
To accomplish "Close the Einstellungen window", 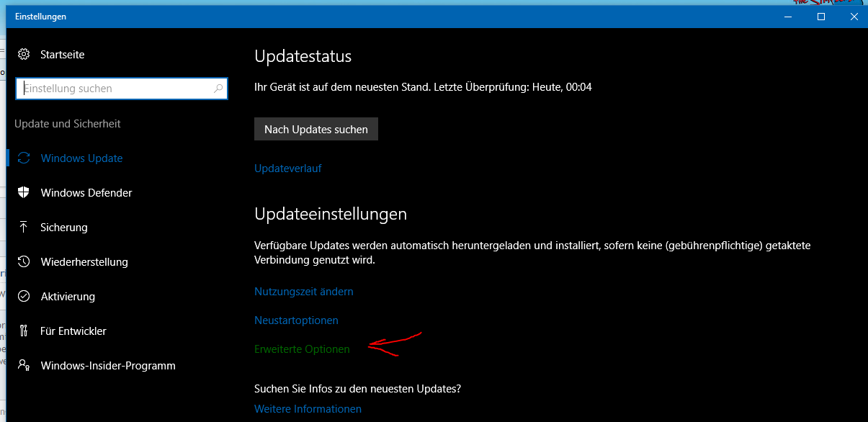I will (x=854, y=17).
